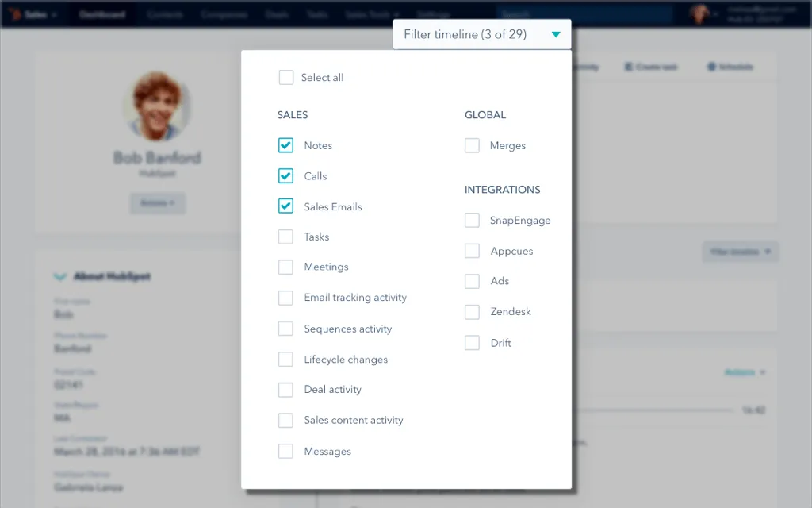Collapse the Filter timeline (3 of 29) dropdown

482,34
